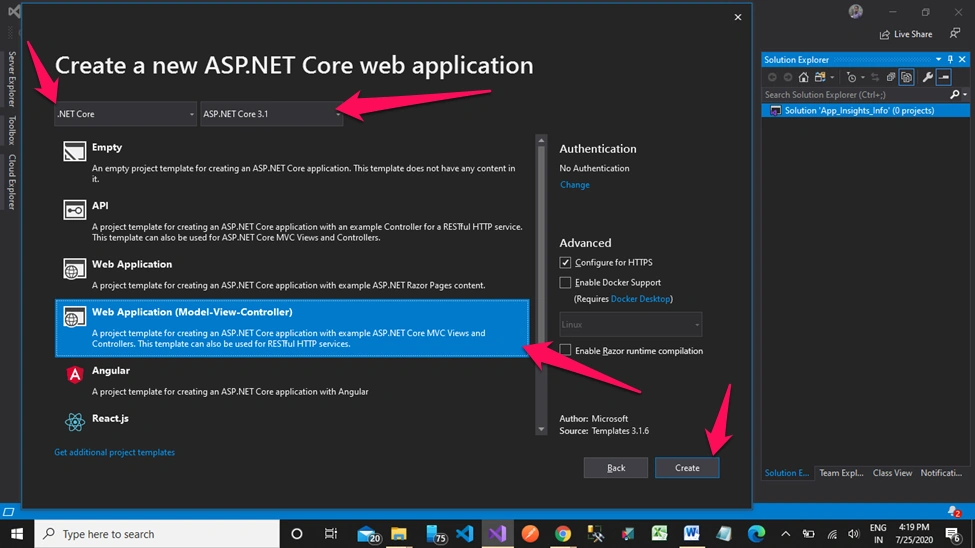Expand the pending changes filter dropdown arrow
Image resolution: width=975 pixels, height=548 pixels.
click(862, 78)
